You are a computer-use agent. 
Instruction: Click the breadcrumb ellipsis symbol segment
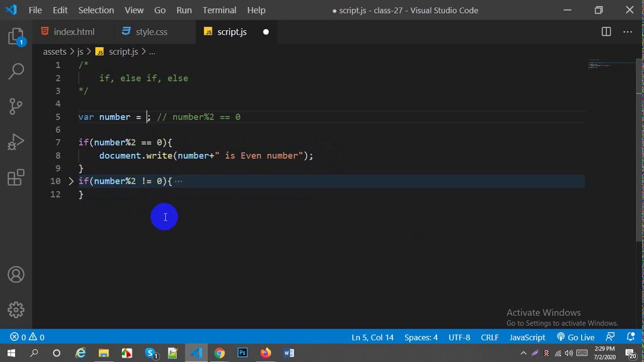(152, 51)
